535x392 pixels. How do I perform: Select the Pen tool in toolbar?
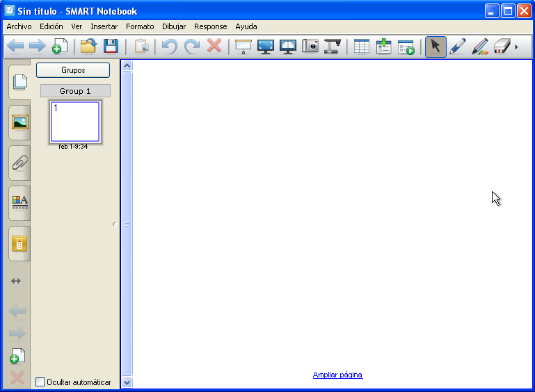[x=457, y=47]
